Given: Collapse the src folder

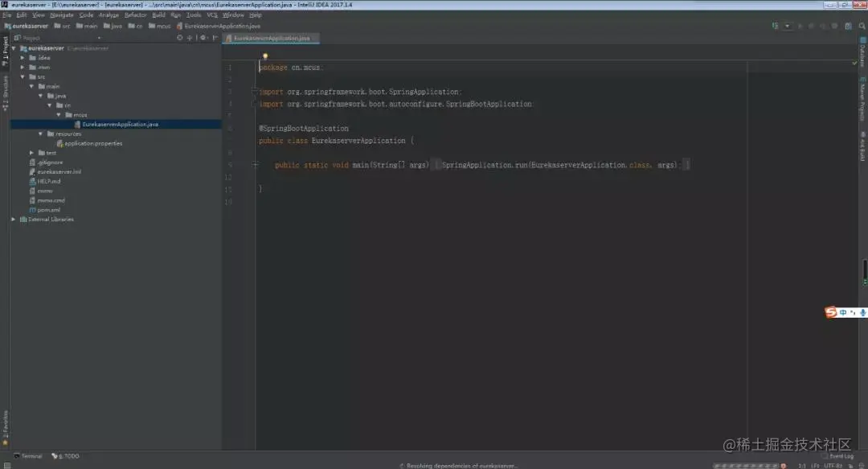Looking at the screenshot, I should coord(23,76).
